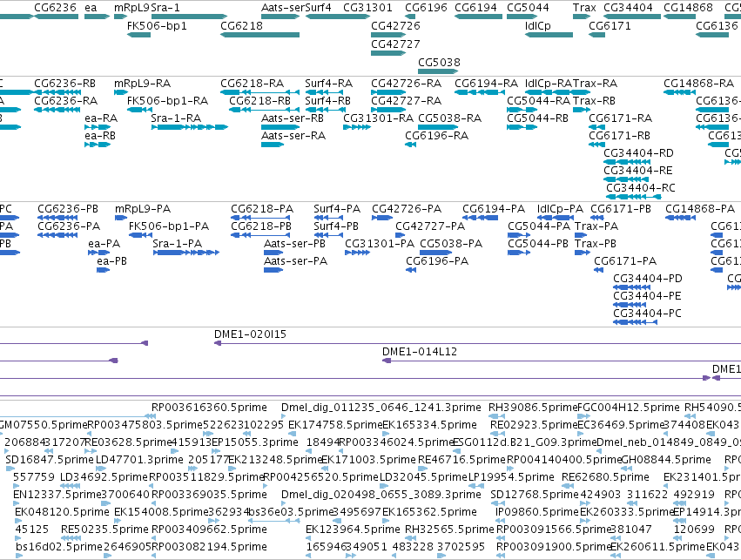Click the CG42727-PA protein label
The height and width of the screenshot is (560, 741).
point(430,226)
